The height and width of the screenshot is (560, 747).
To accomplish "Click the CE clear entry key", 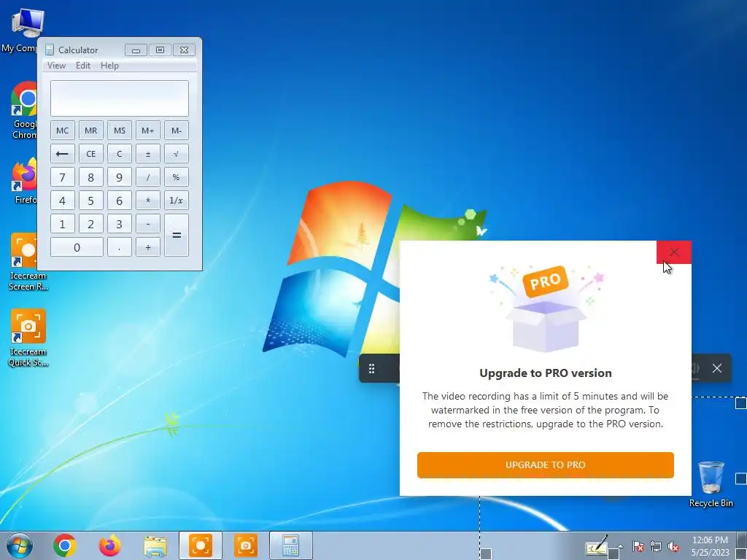I will (x=91, y=154).
